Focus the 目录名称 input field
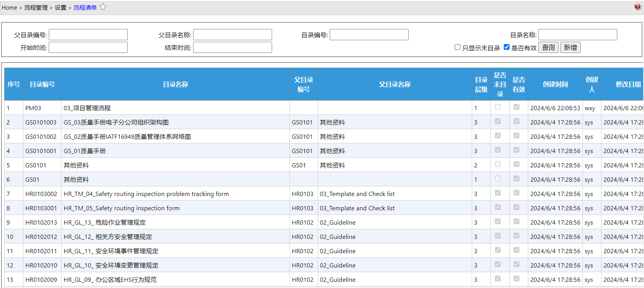The width and height of the screenshot is (644, 288). pyautogui.click(x=578, y=35)
